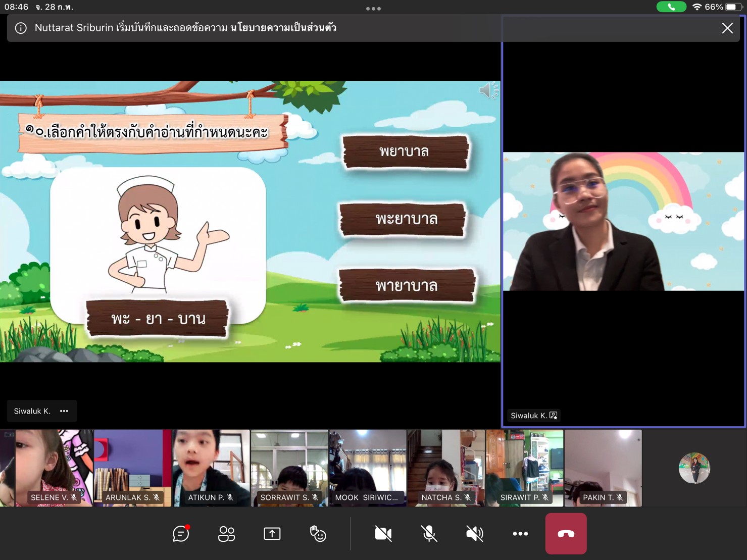Select NATCHA S. video thumbnail
The height and width of the screenshot is (560, 747).
[446, 468]
